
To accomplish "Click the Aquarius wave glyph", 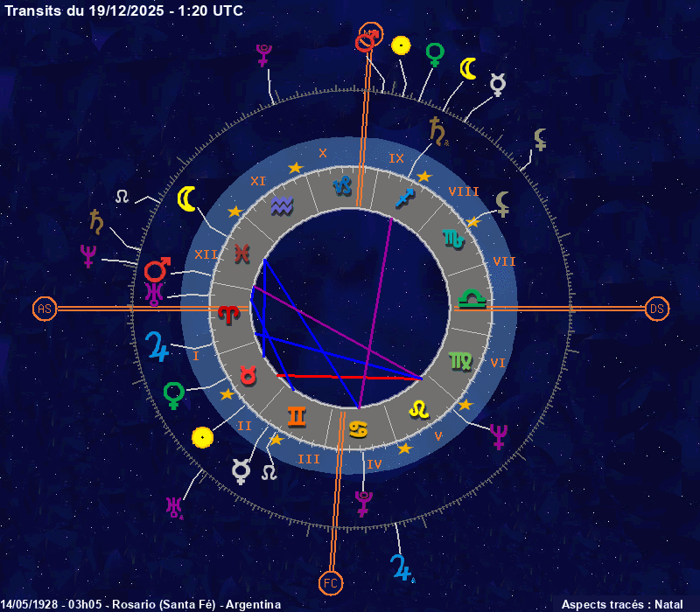I will click(x=283, y=205).
